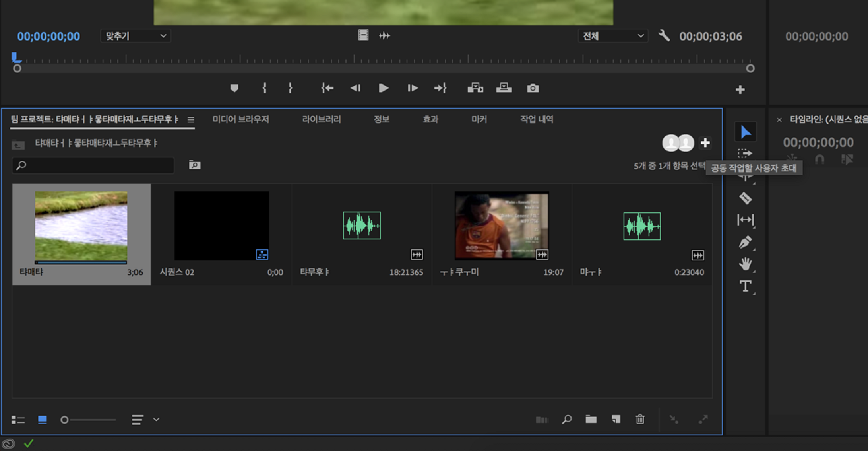
Task: Toggle the Drag Video Only filmstrip icon
Action: pos(363,36)
